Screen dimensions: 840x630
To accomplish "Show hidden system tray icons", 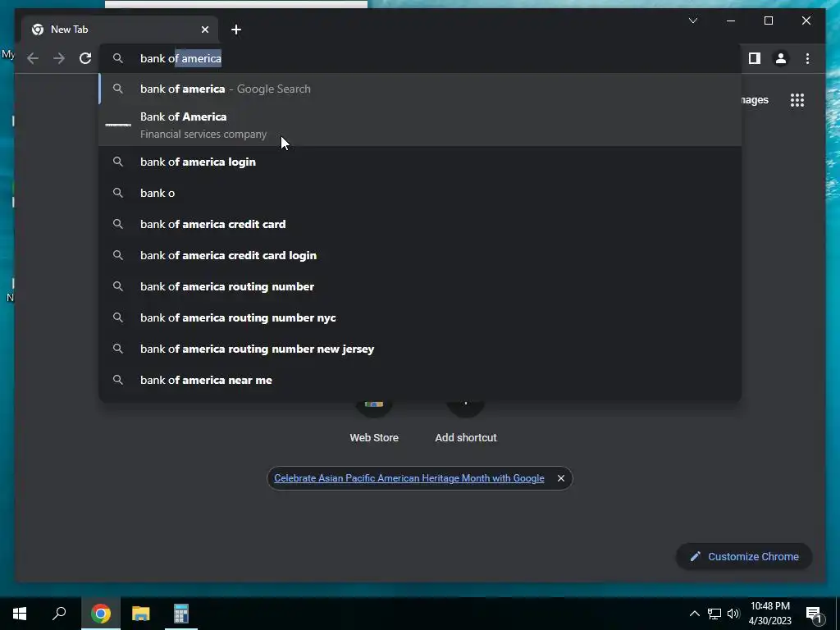I will [x=694, y=614].
